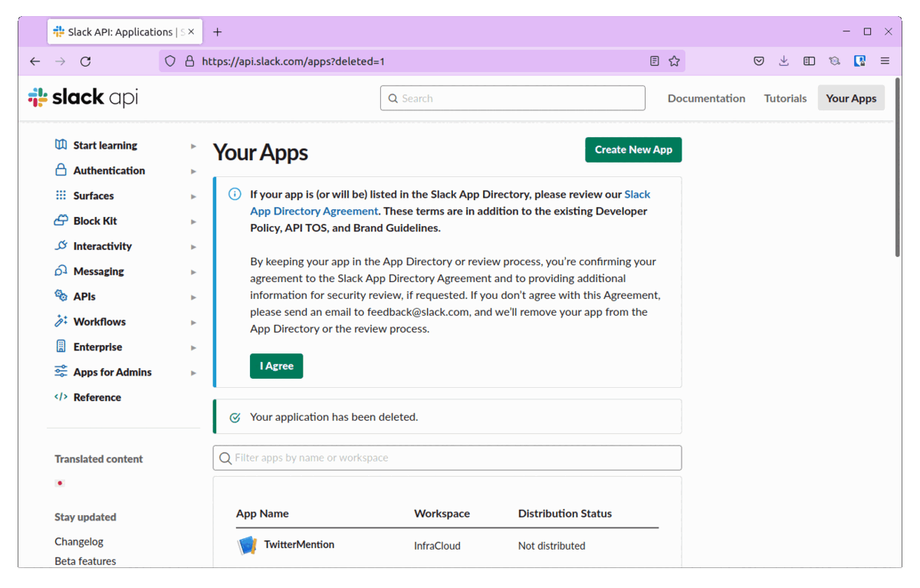Expand the Authentication section
This screenshot has height=588, width=920.
pyautogui.click(x=192, y=170)
